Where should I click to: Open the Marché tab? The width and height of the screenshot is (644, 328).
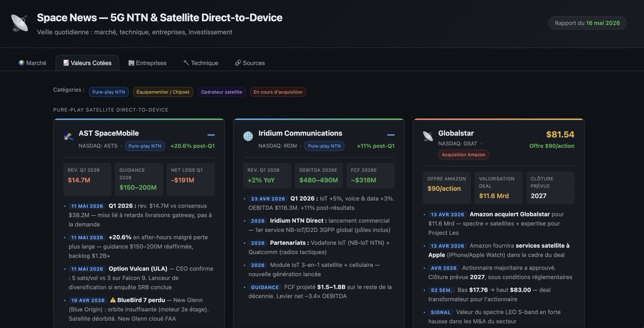tap(32, 63)
